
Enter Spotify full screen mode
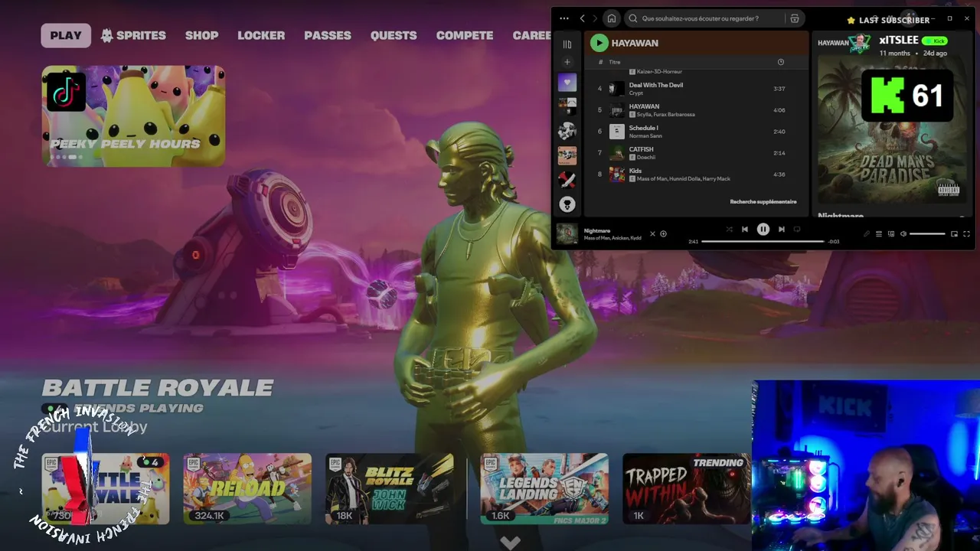(966, 234)
